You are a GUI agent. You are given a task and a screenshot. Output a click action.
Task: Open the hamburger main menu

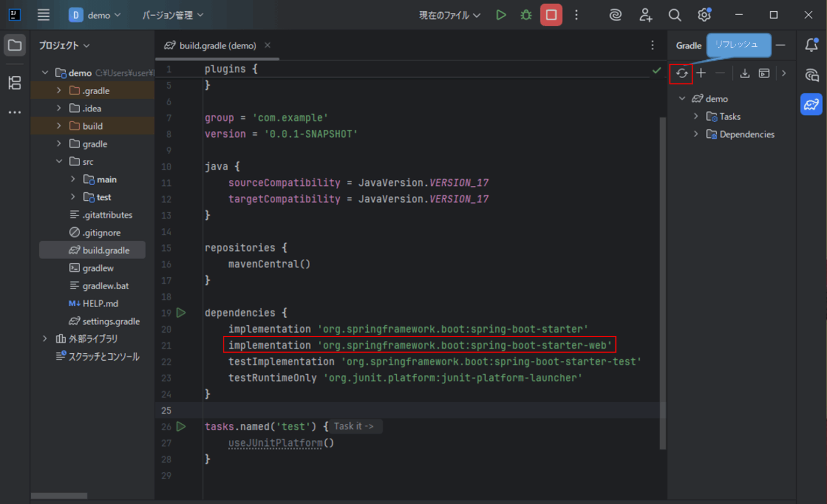43,15
